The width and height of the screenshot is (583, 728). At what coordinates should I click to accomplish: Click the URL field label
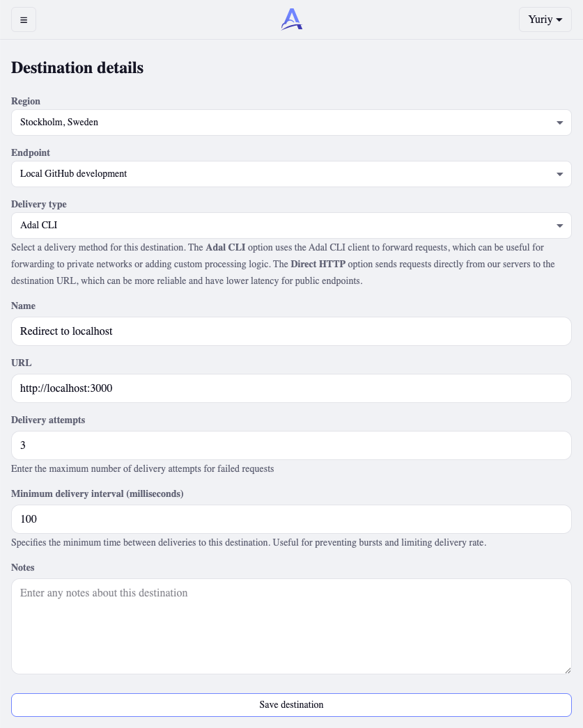click(22, 363)
